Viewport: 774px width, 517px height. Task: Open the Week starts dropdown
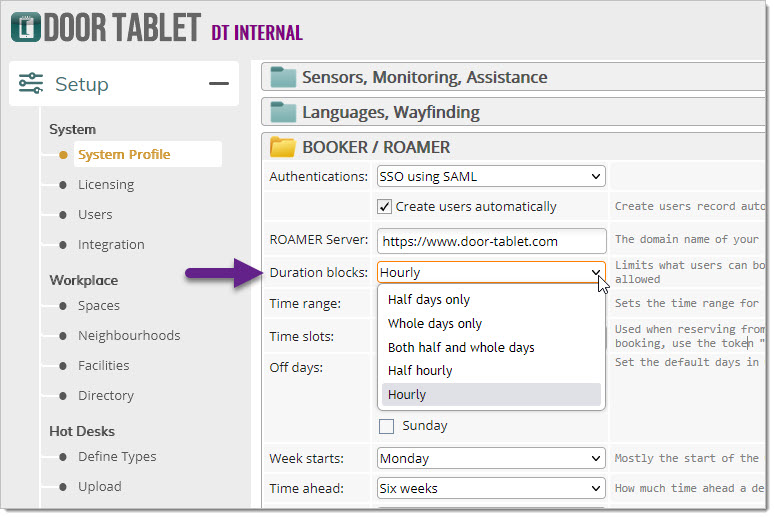click(491, 459)
